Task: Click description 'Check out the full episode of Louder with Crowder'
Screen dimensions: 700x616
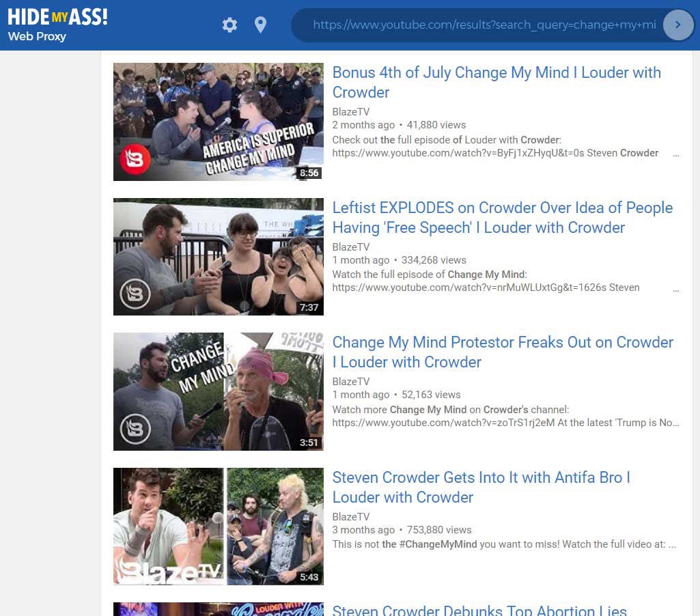Action: pos(447,140)
